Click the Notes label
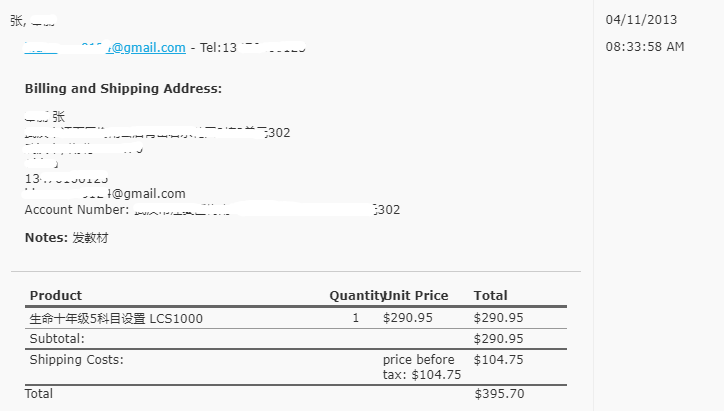Image resolution: width=724 pixels, height=411 pixels. tap(46, 238)
